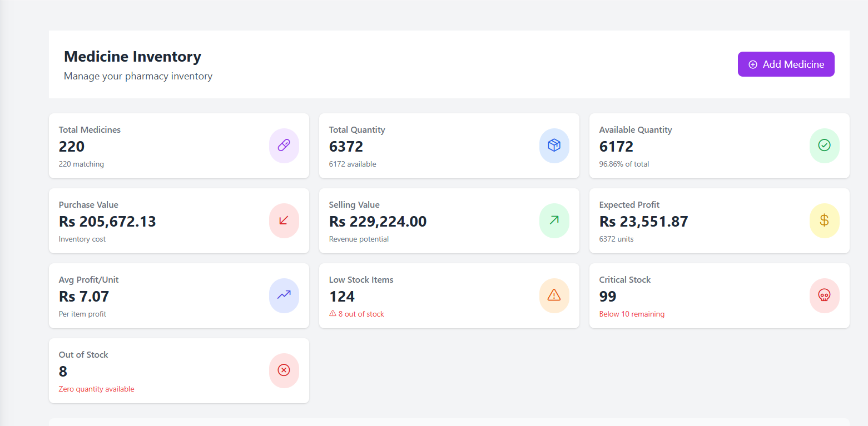Click the Low Stock Items count 124

pyautogui.click(x=341, y=297)
